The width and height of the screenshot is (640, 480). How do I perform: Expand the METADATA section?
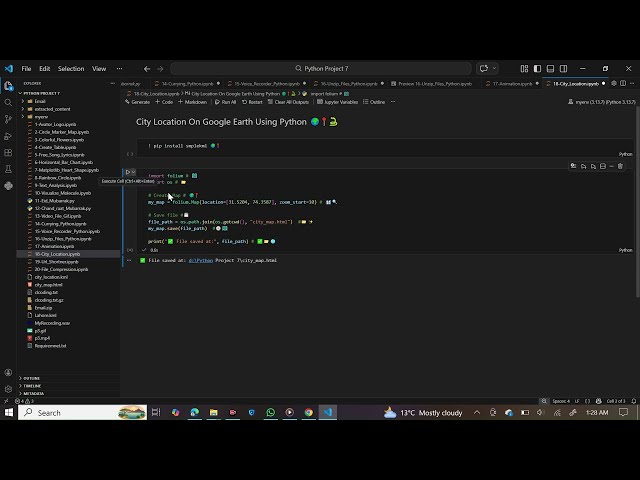33,393
